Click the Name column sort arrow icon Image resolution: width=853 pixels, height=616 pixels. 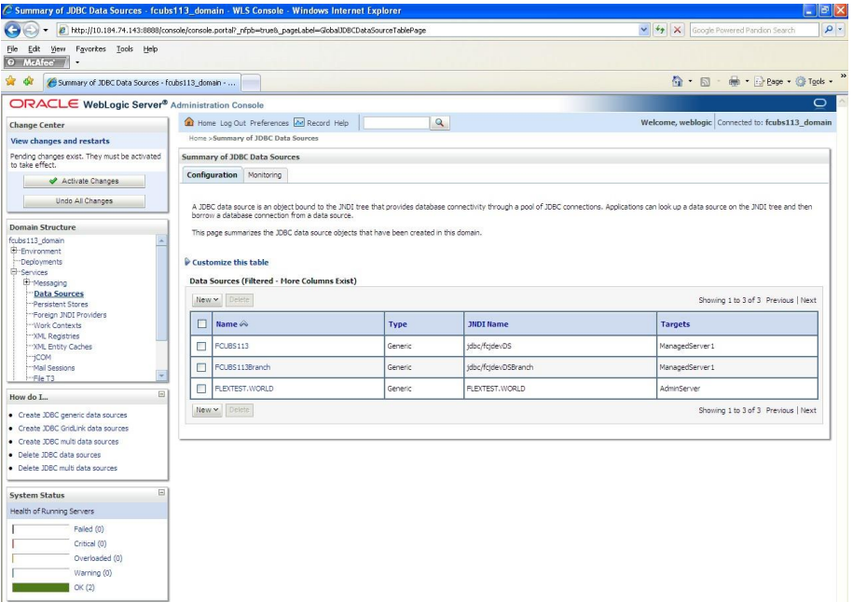coord(243,324)
